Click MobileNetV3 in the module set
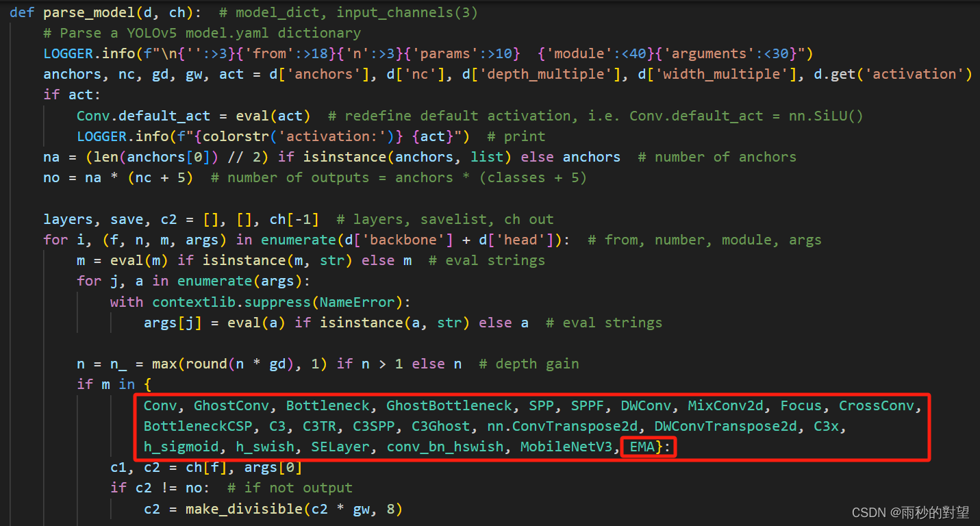 (566, 447)
